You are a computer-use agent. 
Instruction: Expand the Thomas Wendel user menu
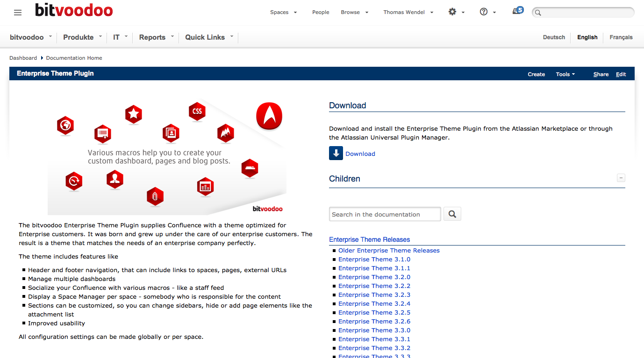click(x=405, y=12)
